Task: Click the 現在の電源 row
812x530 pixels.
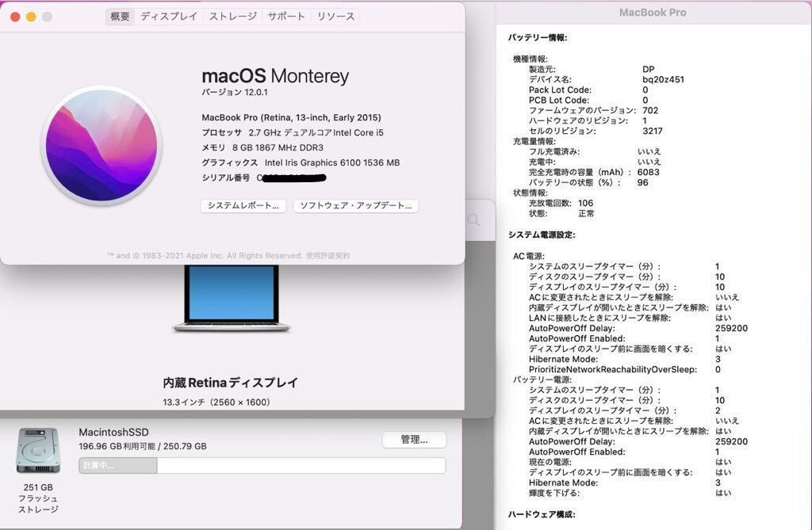Action: [x=630, y=462]
